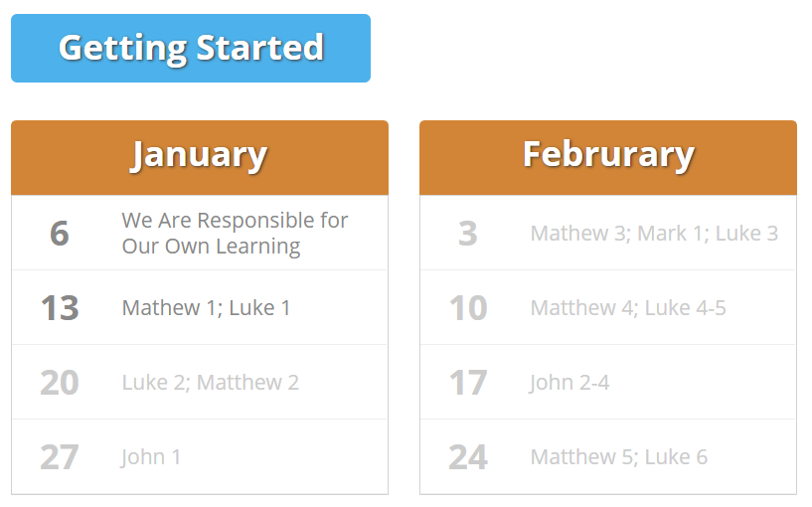Click the date number 20
This screenshot has width=812, height=507.
pyautogui.click(x=60, y=382)
